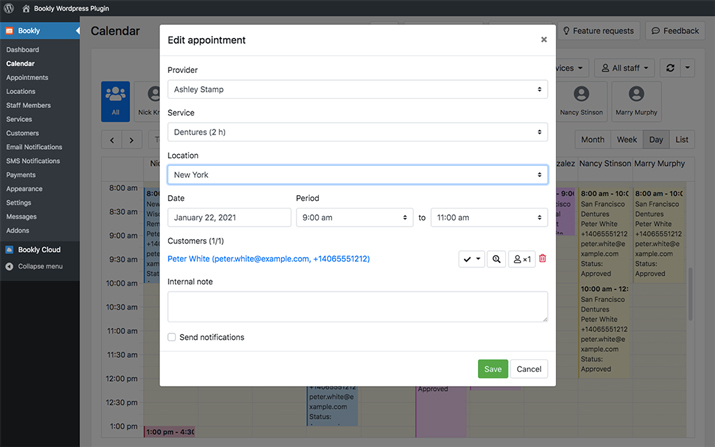Switch to Day calendar view
The image size is (715, 447).
pyautogui.click(x=656, y=140)
